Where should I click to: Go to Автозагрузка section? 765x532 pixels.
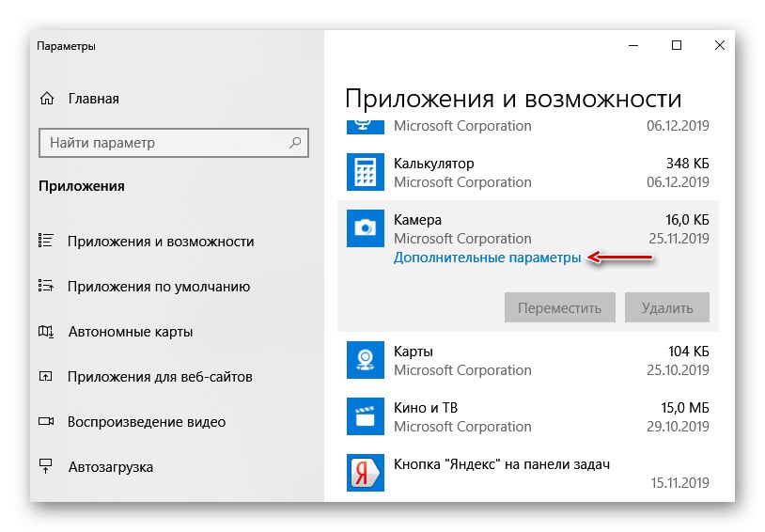110,466
